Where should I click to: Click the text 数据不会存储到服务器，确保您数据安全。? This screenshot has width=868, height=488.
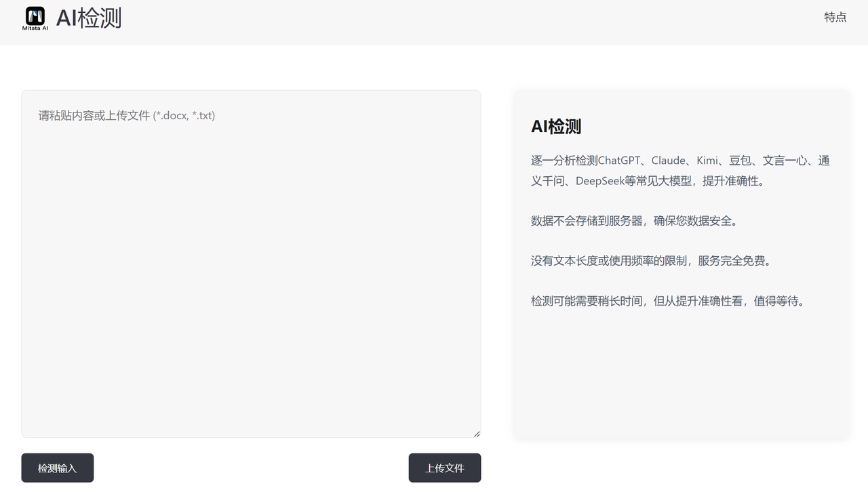click(634, 221)
